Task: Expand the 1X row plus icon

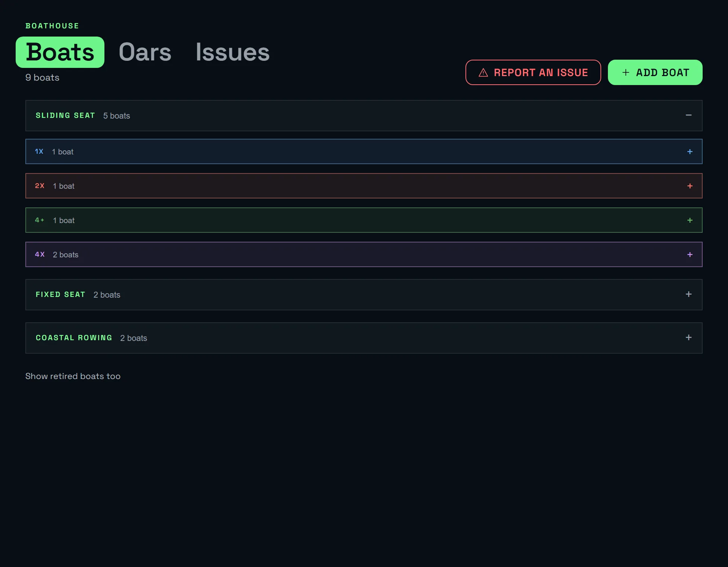Action: 690,151
